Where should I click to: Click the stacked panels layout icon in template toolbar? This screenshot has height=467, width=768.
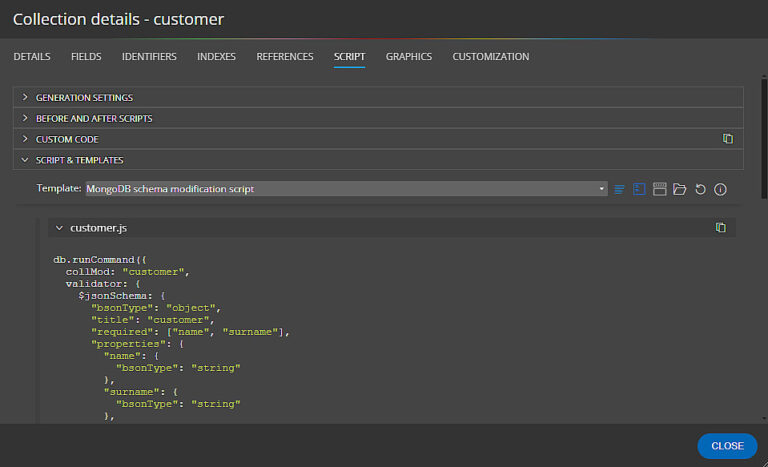point(660,189)
